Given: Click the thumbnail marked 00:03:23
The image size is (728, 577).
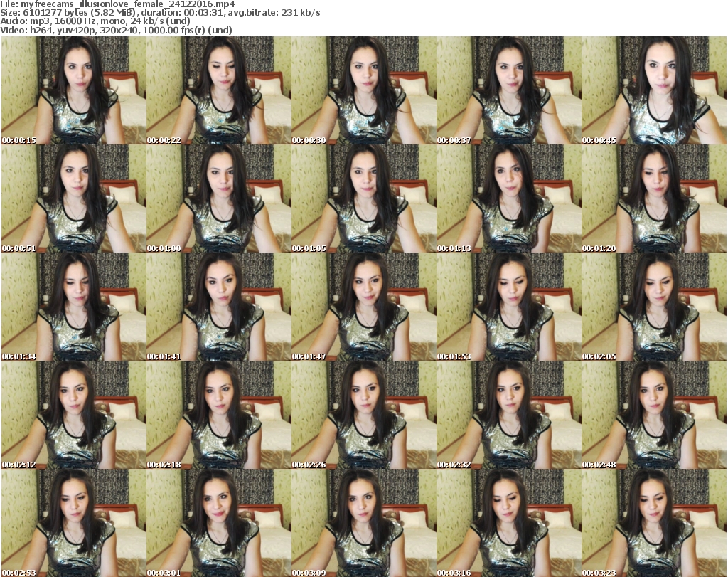Looking at the screenshot, I should coord(654,523).
